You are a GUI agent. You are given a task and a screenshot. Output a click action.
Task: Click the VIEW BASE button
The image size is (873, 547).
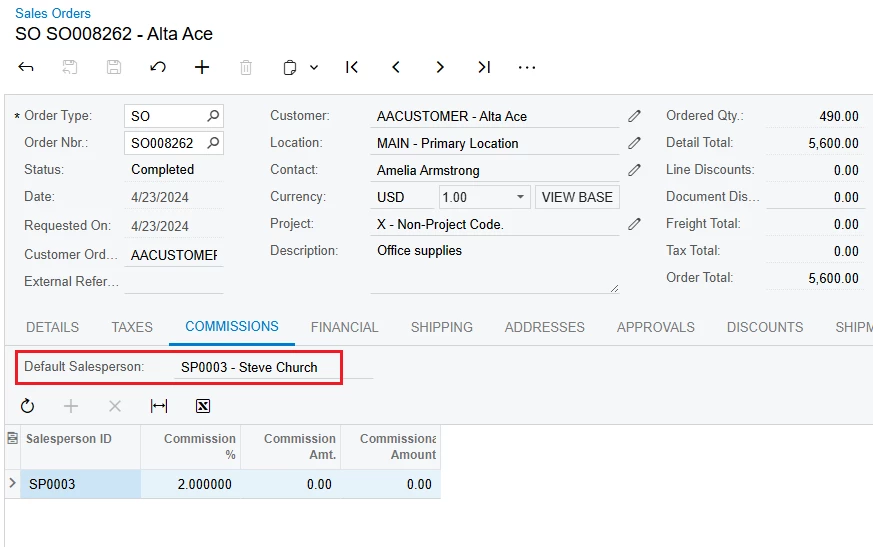click(577, 197)
